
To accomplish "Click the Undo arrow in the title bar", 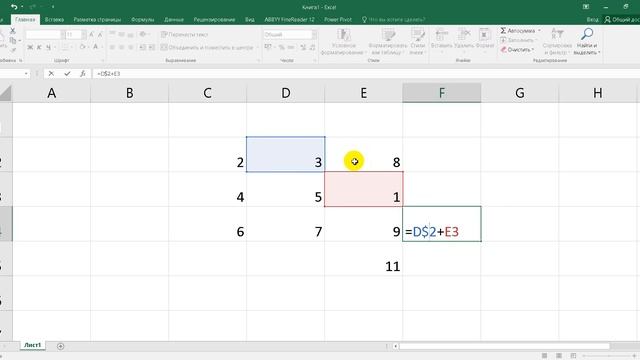I will pyautogui.click(x=14, y=7).
